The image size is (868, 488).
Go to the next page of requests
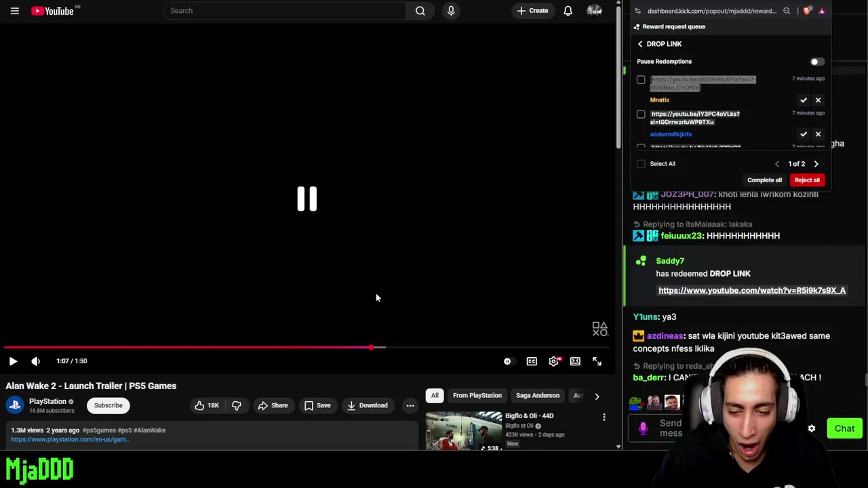point(816,164)
